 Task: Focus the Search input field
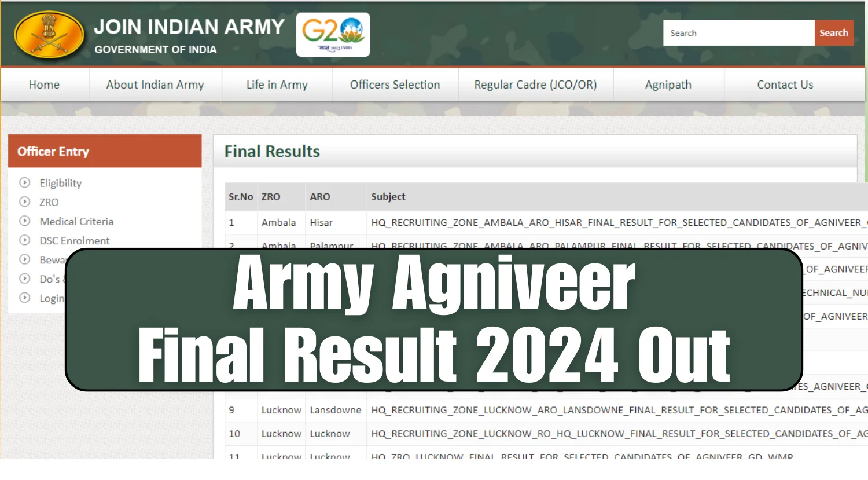coord(739,33)
